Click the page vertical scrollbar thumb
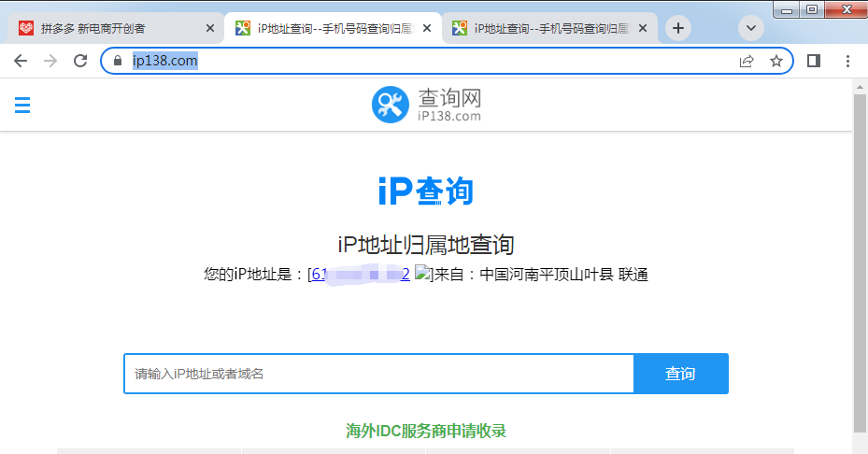This screenshot has width=868, height=454. tap(860, 263)
